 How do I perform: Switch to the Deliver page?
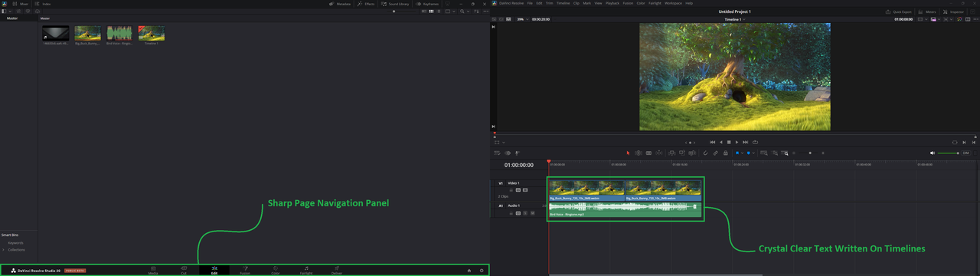tap(337, 270)
